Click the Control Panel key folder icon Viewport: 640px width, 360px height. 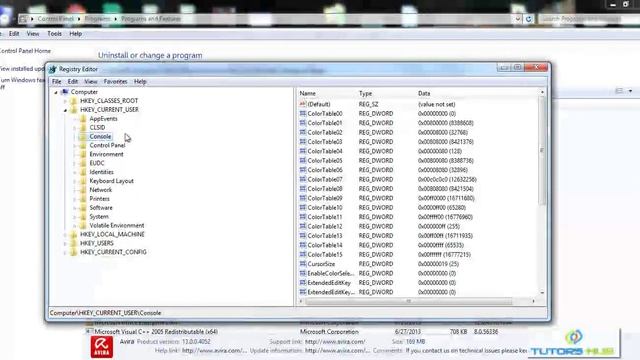[x=83, y=145]
